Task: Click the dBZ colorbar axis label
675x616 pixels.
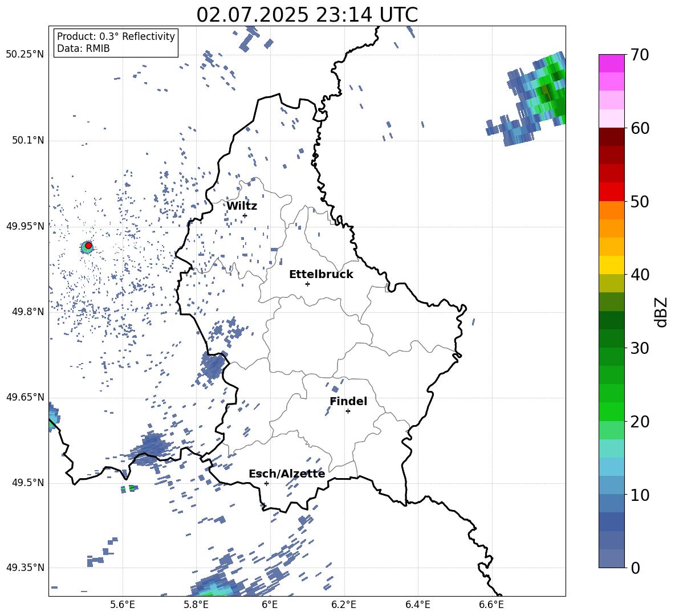Action: 662,312
